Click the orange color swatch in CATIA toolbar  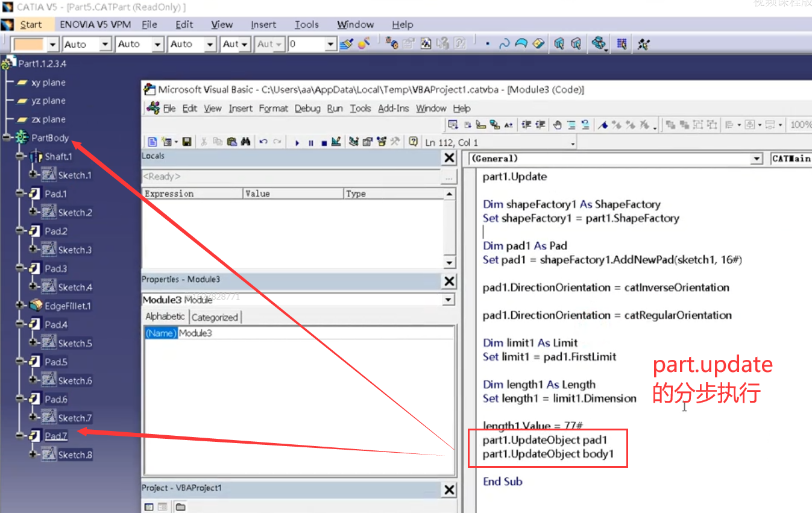[28, 44]
